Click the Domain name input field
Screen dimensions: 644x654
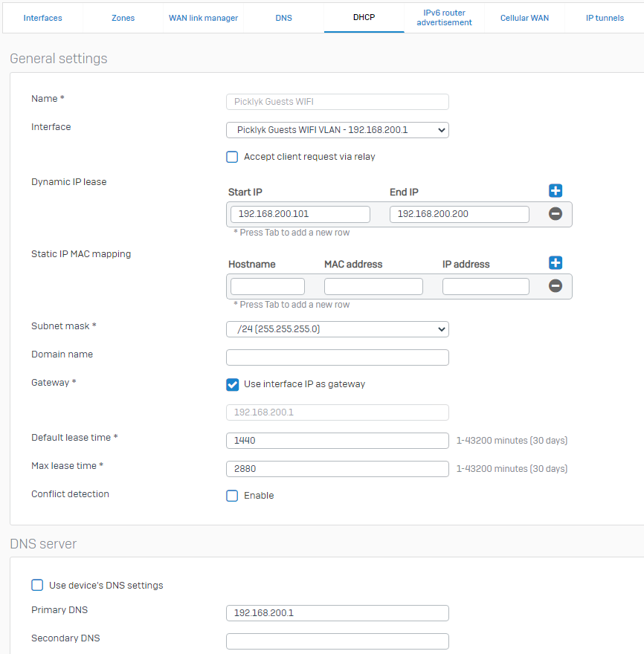[x=337, y=357]
